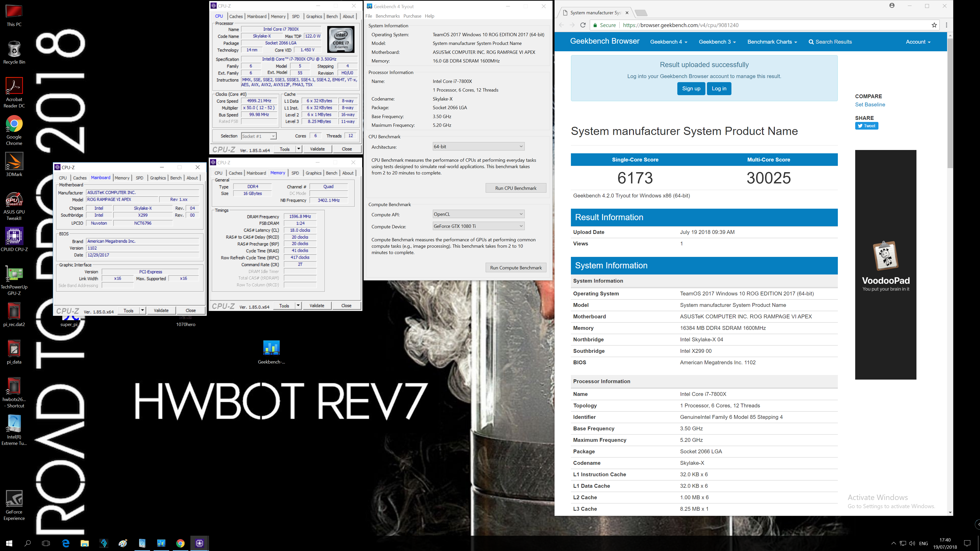Open Tools arrow in Memory CPU-Z

coord(298,306)
